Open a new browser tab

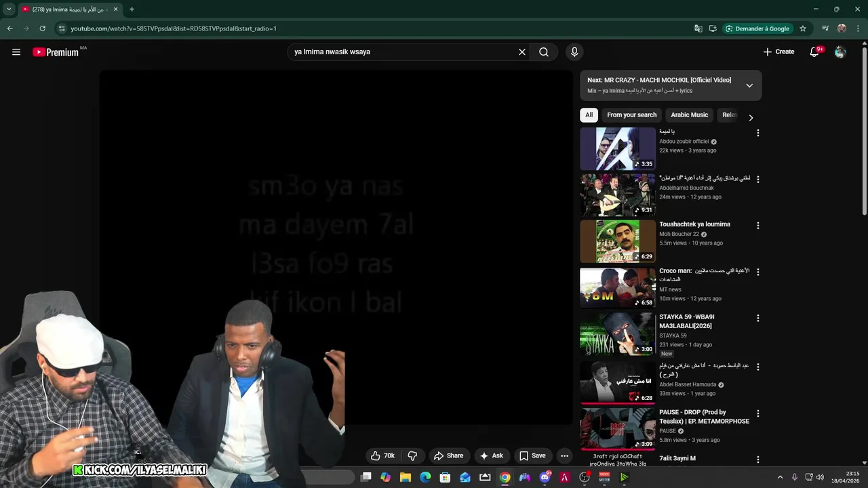[132, 9]
